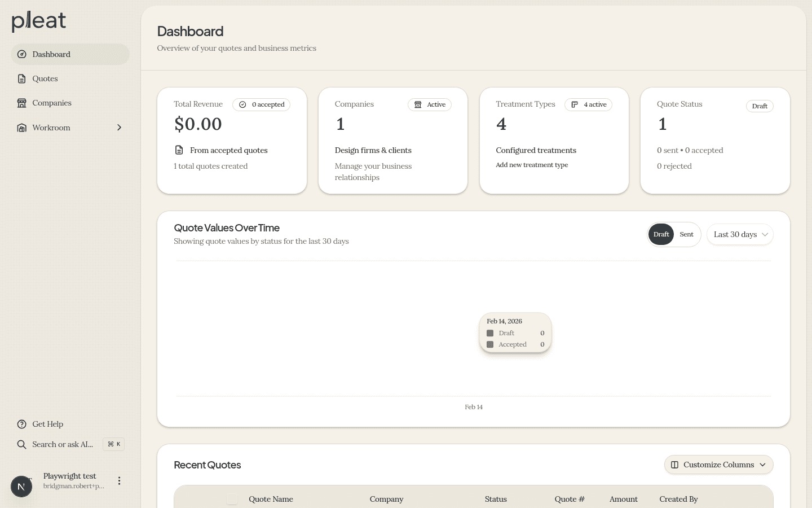Select the Dashboard compass icon in sidebar

[x=21, y=54]
